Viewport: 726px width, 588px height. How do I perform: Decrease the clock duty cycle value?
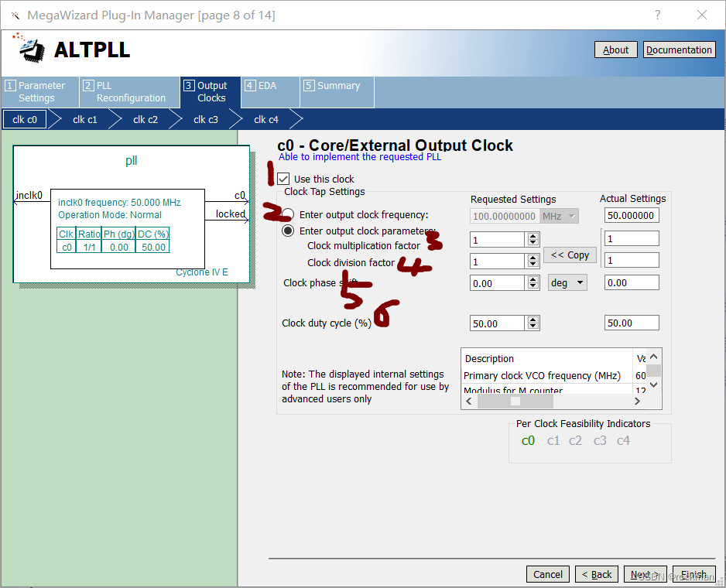point(533,326)
